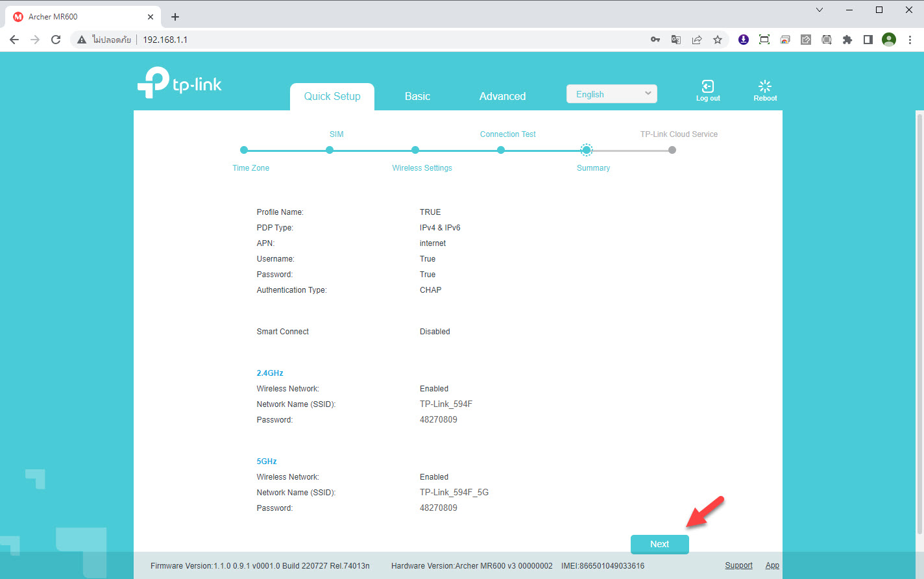
Task: Open the Extensions puzzle icon
Action: coord(847,40)
